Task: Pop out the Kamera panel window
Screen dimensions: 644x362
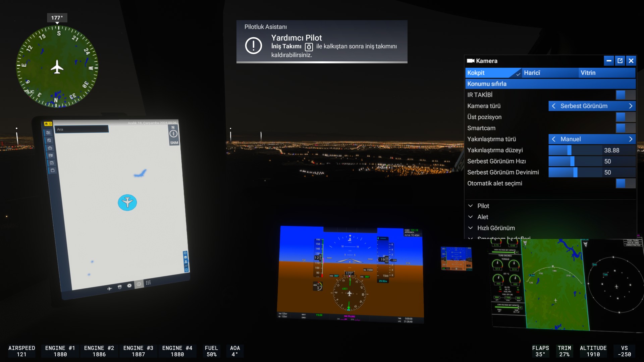Action: tap(620, 61)
